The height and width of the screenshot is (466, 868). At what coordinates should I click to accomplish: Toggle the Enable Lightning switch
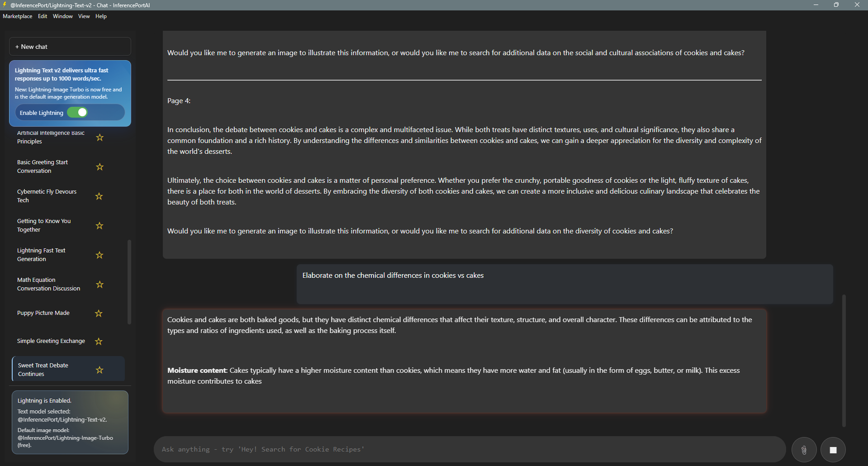click(x=77, y=113)
